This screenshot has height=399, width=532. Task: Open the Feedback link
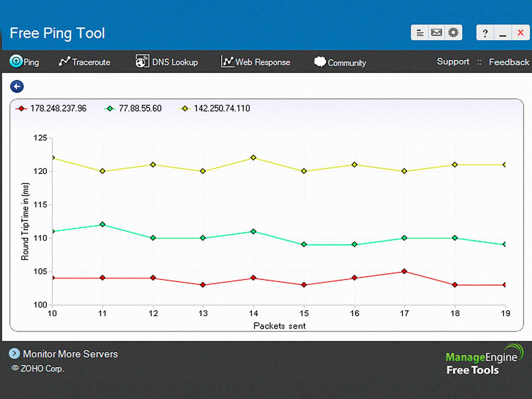pos(509,62)
